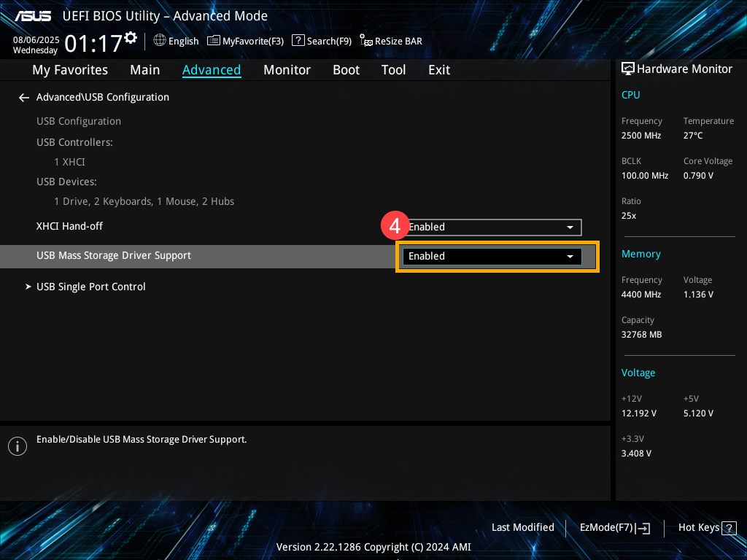Viewport: 747px width, 560px height.
Task: Click +3.3V reading 3.408 V
Action: coord(636,454)
